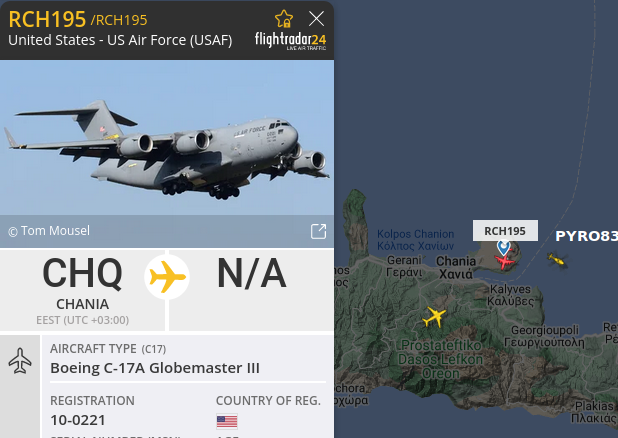
Task: Select the yellow PYRO83 helicopter icon
Action: (x=557, y=260)
